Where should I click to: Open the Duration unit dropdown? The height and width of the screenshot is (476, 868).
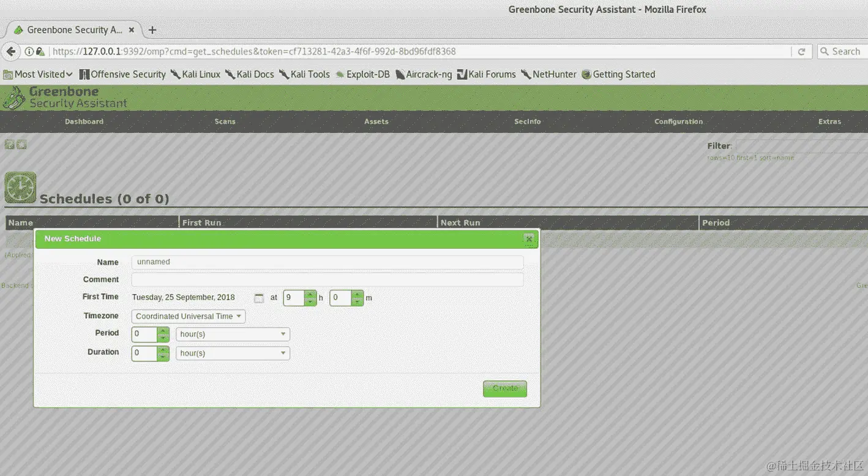(x=233, y=353)
